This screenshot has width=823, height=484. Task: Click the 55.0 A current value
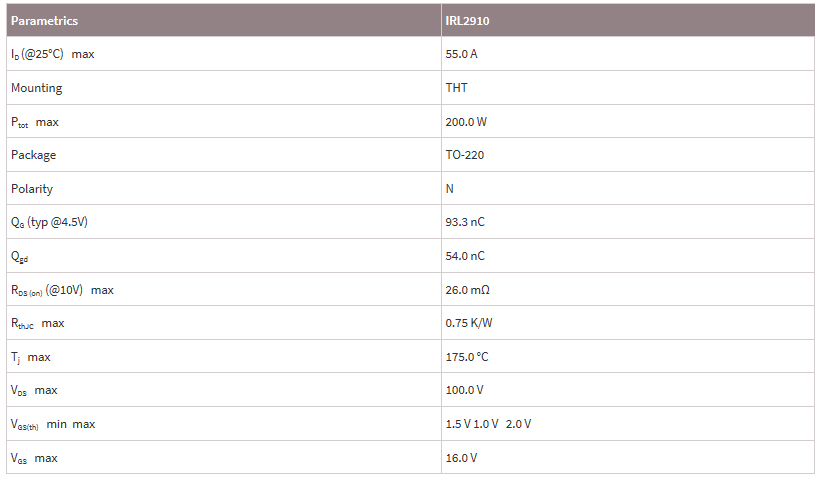(461, 54)
